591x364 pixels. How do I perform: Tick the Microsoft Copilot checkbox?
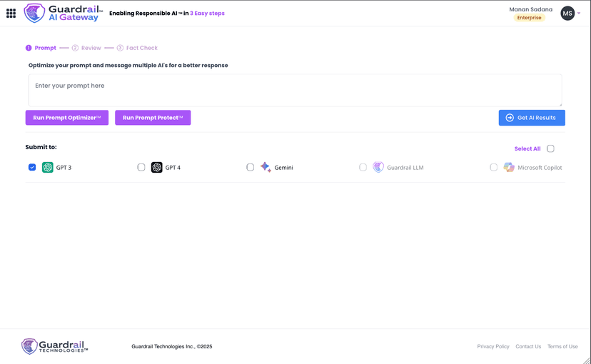pyautogui.click(x=493, y=167)
